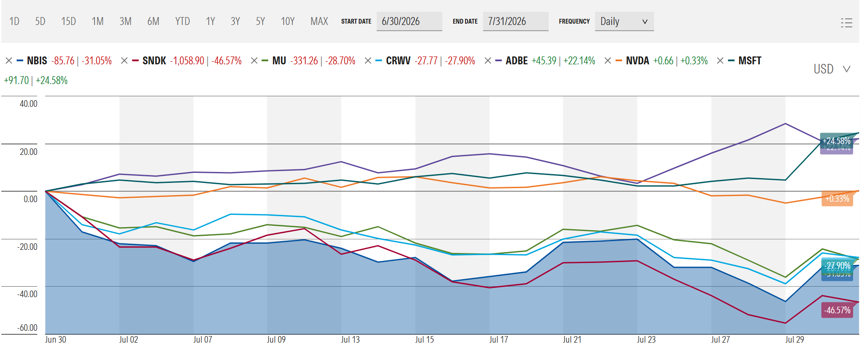Click the Jul 21 x-axis date label
868x361 pixels.
tap(572, 340)
